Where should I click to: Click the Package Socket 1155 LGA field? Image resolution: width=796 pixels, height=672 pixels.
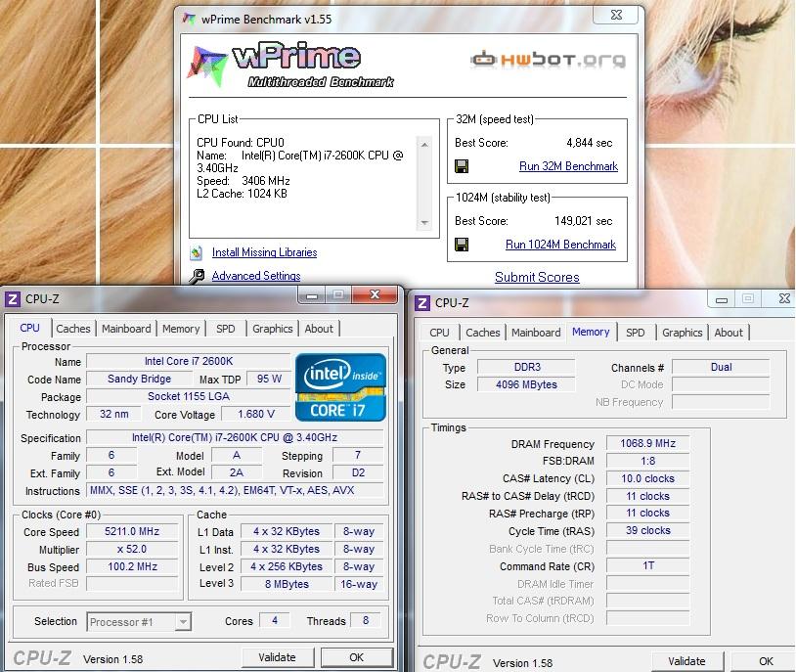tap(189, 396)
